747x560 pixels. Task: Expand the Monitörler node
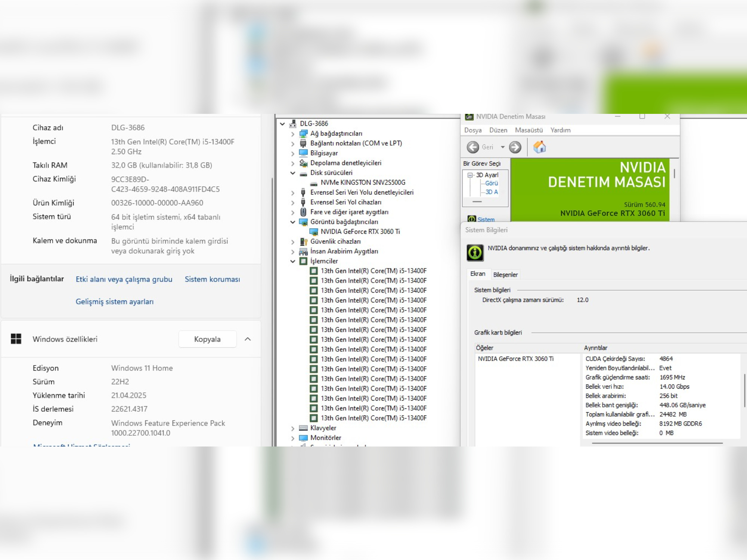tap(293, 438)
